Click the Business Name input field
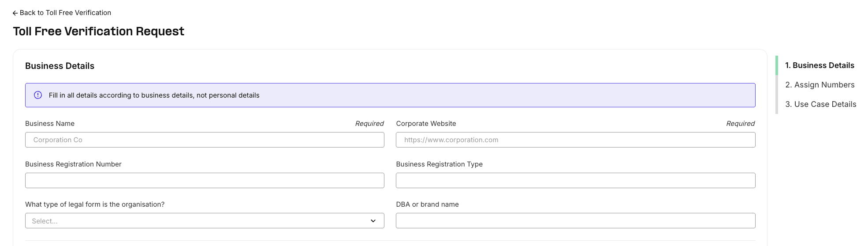 (x=205, y=140)
